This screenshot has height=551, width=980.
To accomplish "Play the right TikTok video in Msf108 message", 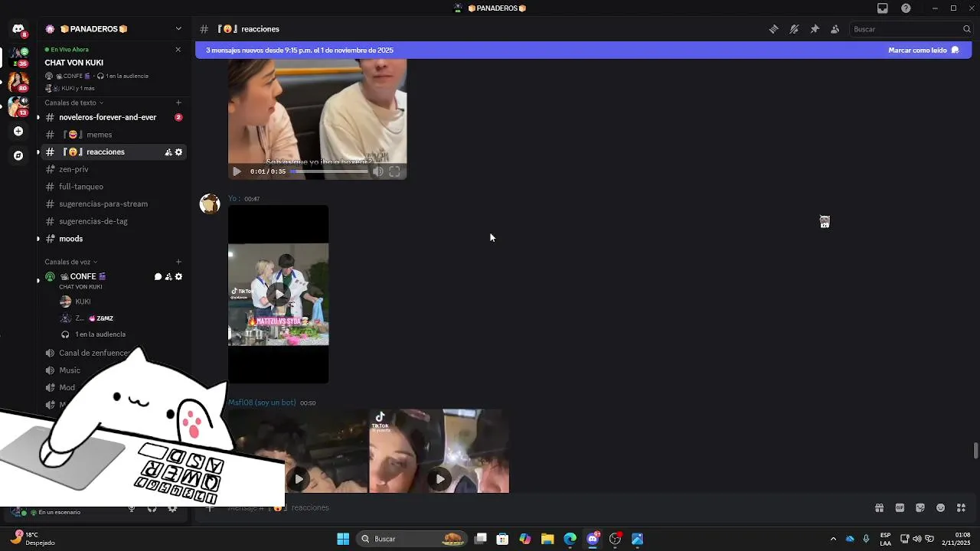I will 439,479.
